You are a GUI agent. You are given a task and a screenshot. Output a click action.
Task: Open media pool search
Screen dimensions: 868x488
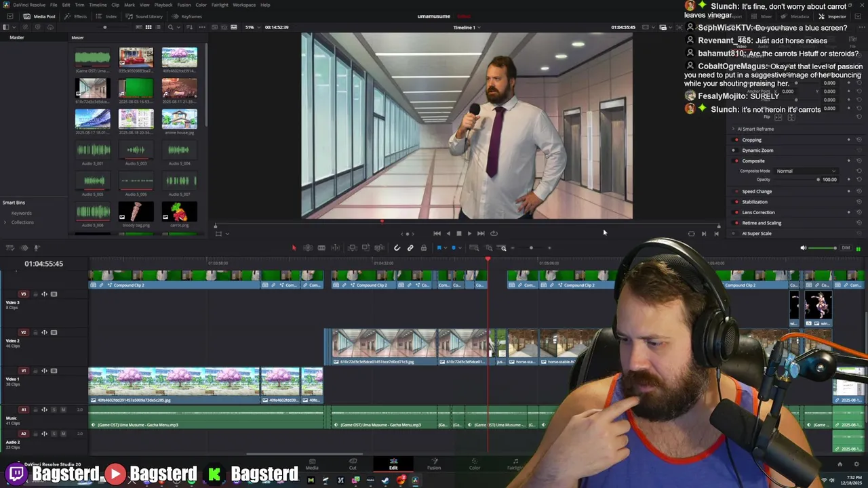click(170, 27)
